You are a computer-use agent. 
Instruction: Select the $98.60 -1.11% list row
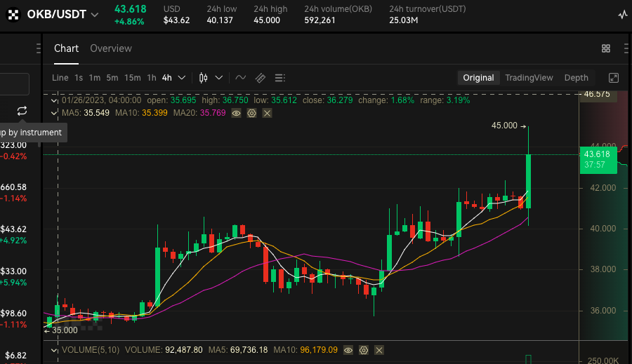(14, 318)
